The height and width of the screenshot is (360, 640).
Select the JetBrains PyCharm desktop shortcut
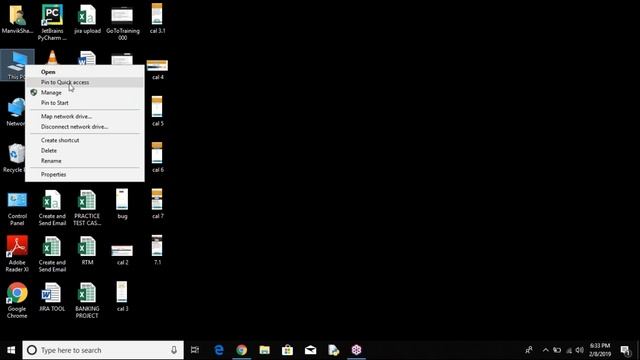coord(52,22)
